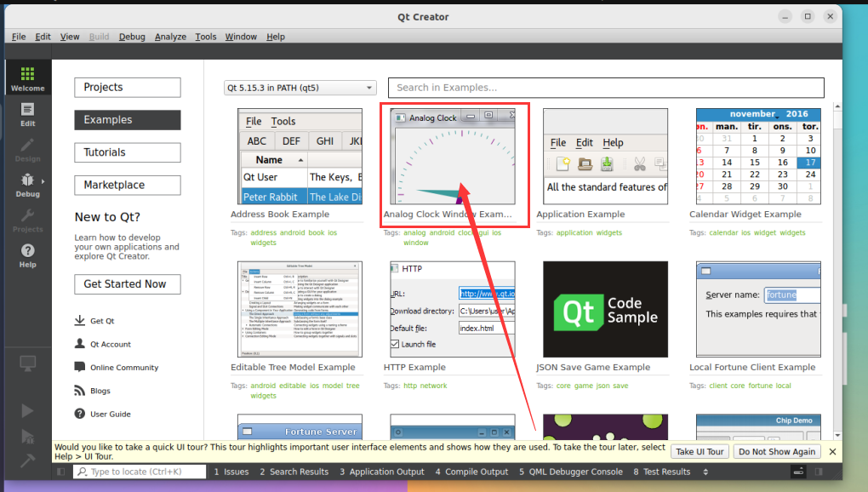Click the Qt Account person icon
Image resolution: width=868 pixels, height=492 pixels.
coord(80,344)
